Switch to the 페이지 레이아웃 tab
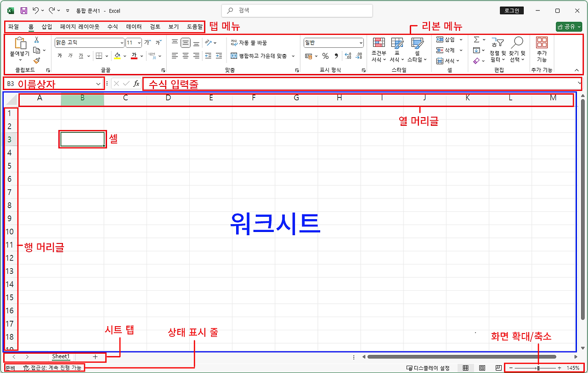This screenshot has height=373, width=588. [x=80, y=27]
